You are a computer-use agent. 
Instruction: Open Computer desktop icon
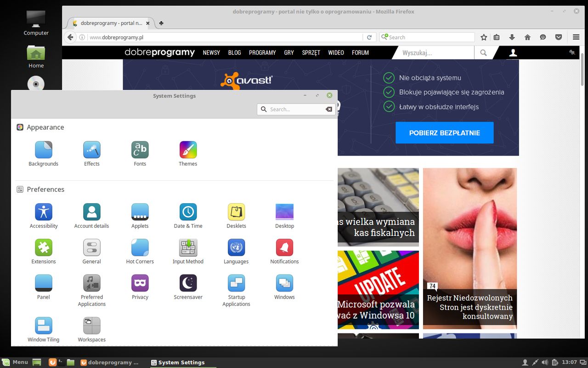pos(36,23)
